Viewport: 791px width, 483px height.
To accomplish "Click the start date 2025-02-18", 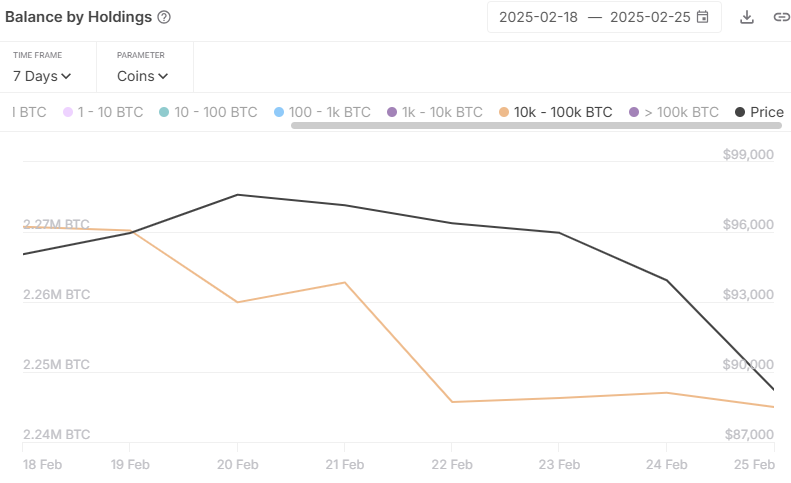I will point(537,17).
